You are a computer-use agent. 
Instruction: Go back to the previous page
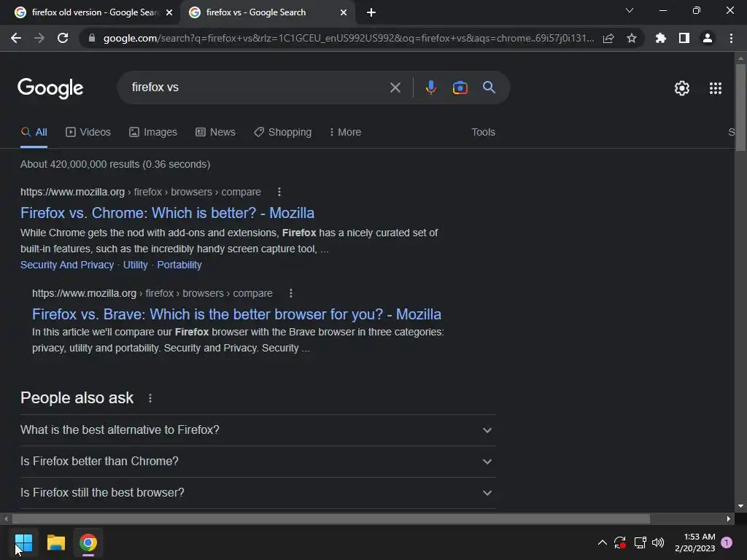[x=16, y=38]
